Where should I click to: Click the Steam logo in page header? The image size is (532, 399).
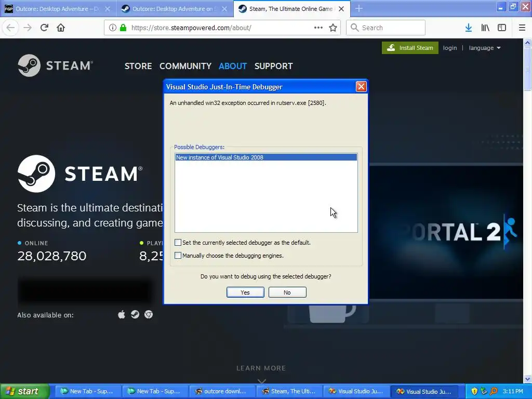(x=55, y=65)
